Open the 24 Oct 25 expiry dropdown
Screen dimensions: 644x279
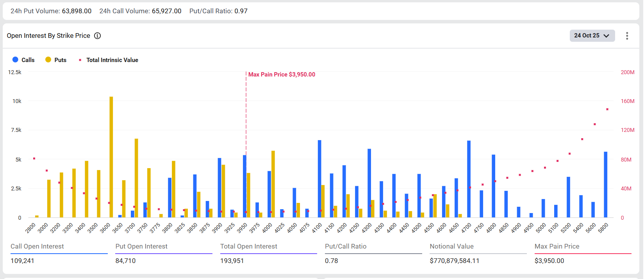(592, 36)
